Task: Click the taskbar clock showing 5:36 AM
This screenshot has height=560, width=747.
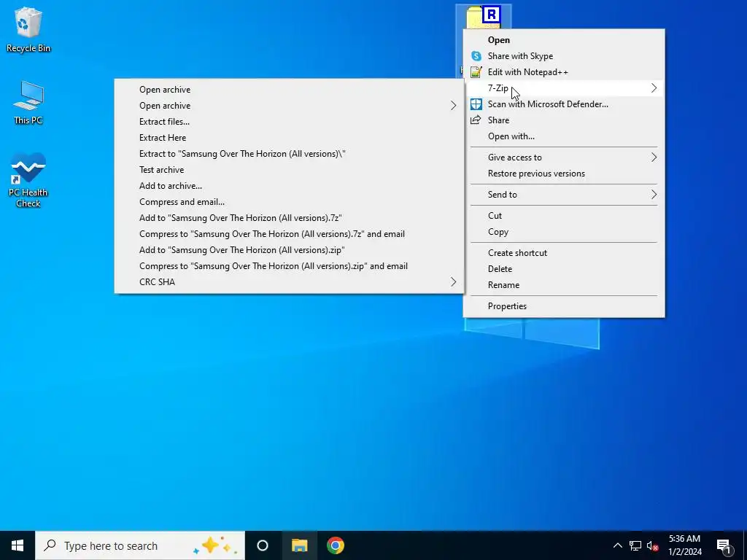Action: (684, 545)
